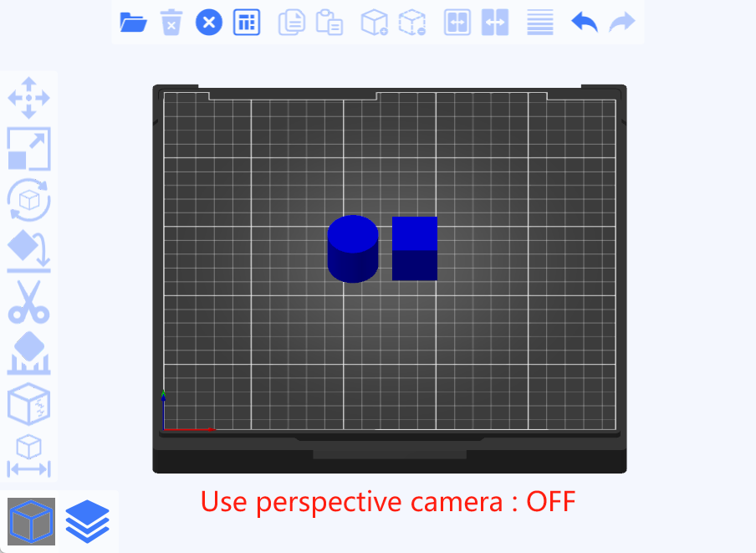The height and width of the screenshot is (553, 756).
Task: Add a primitive shape to the plate
Action: coord(374,23)
